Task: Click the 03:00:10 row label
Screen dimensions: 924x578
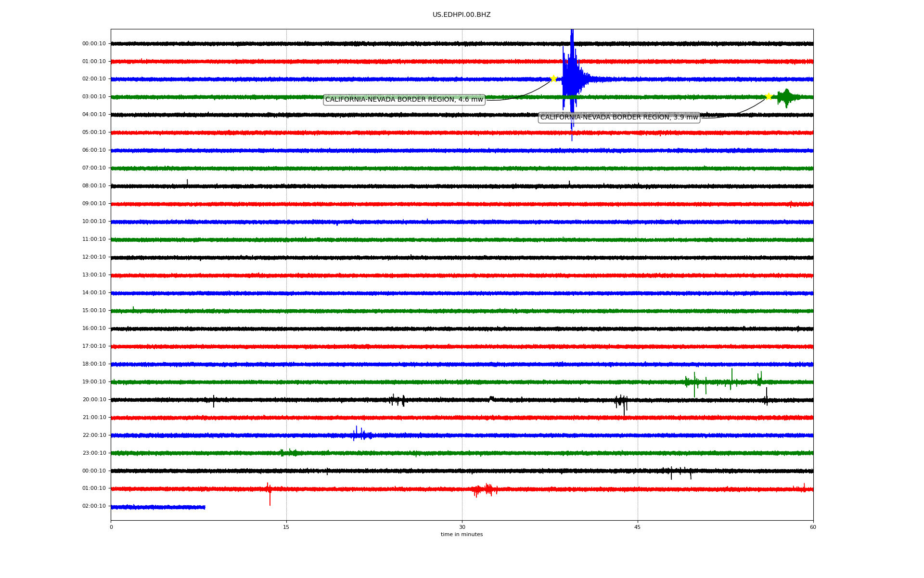Action: (x=94, y=97)
